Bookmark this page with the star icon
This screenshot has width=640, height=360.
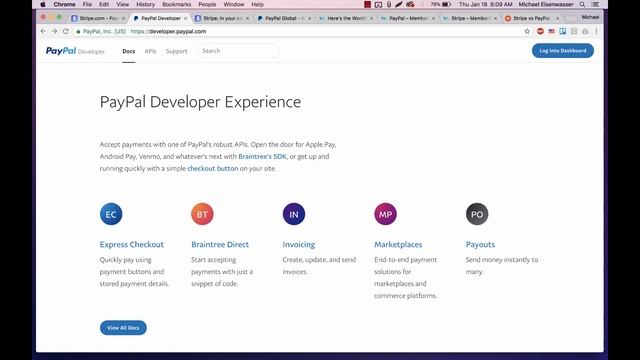(x=527, y=31)
